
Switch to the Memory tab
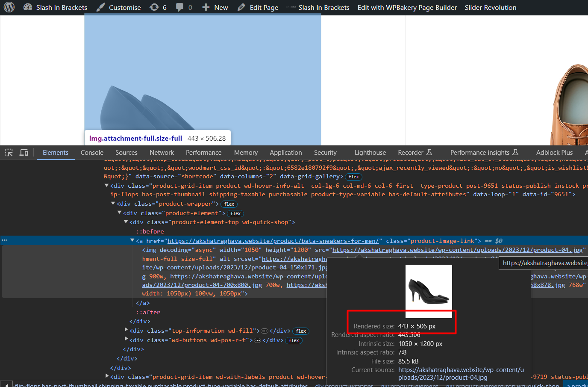pyautogui.click(x=246, y=153)
